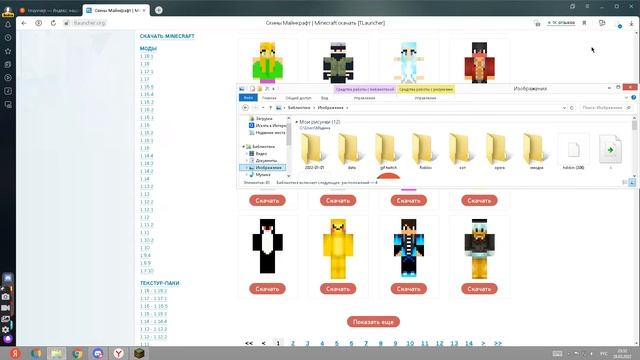Open the Explorer help question mark icon
Viewport: 640px width, 360px height.
pyautogui.click(x=633, y=98)
